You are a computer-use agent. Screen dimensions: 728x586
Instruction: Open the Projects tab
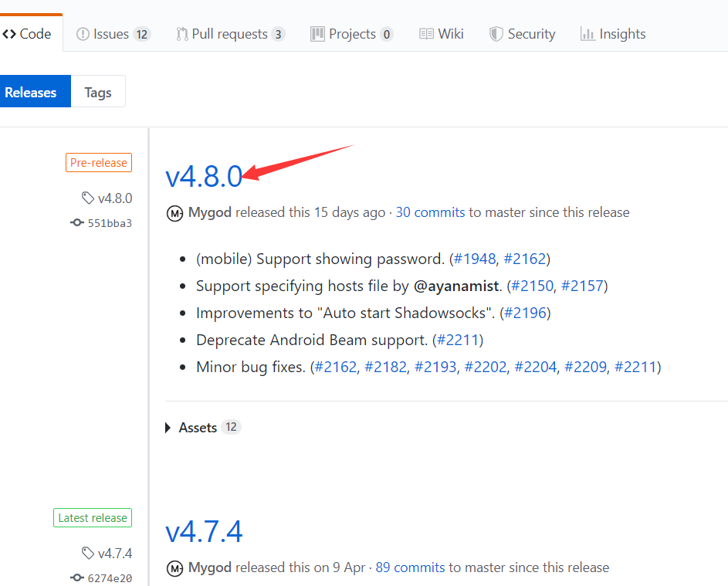tap(351, 34)
